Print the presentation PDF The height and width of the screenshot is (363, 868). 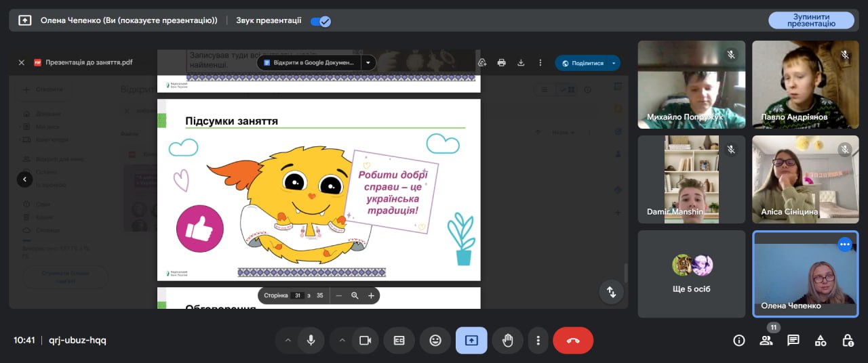[x=502, y=62]
